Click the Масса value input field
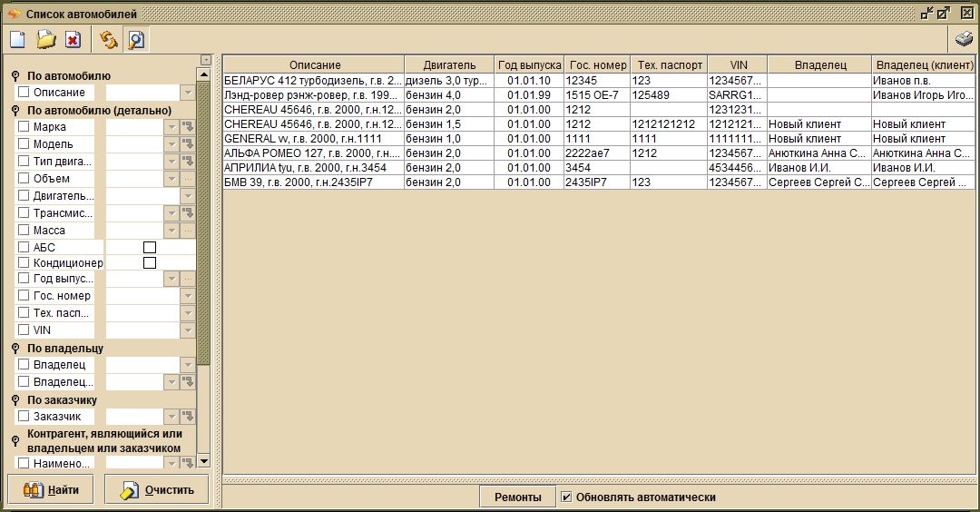This screenshot has height=512, width=980. pyautogui.click(x=135, y=231)
